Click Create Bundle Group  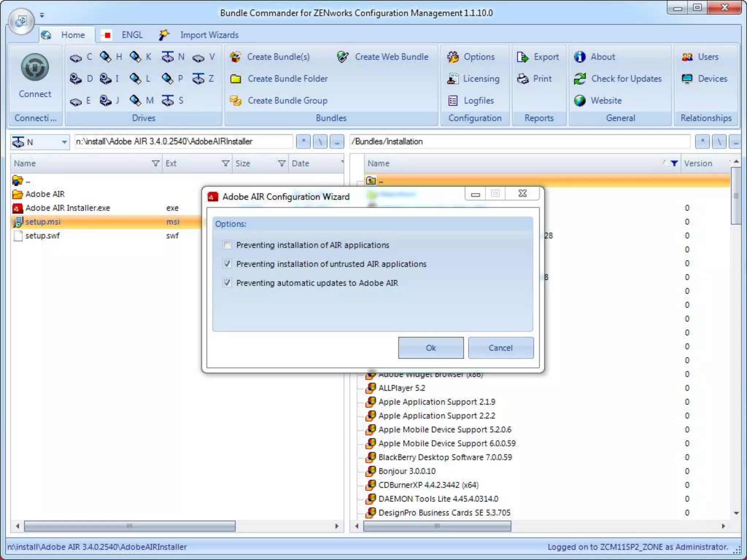279,101
